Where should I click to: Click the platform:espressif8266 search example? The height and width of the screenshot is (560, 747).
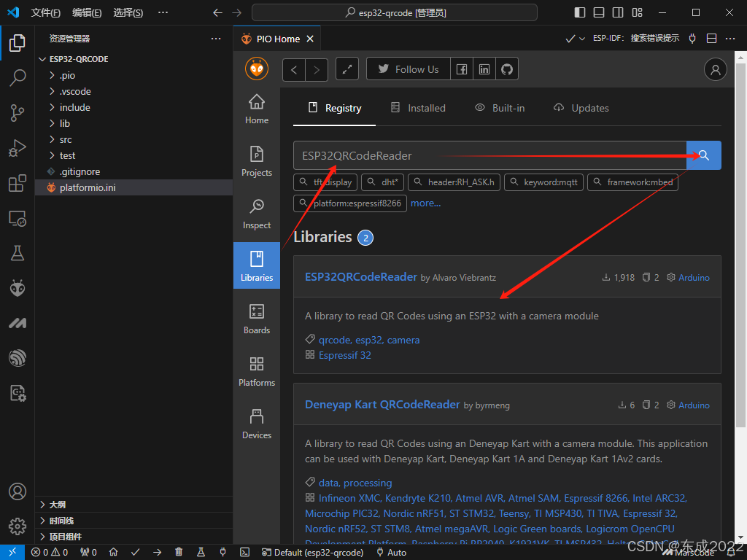350,203
